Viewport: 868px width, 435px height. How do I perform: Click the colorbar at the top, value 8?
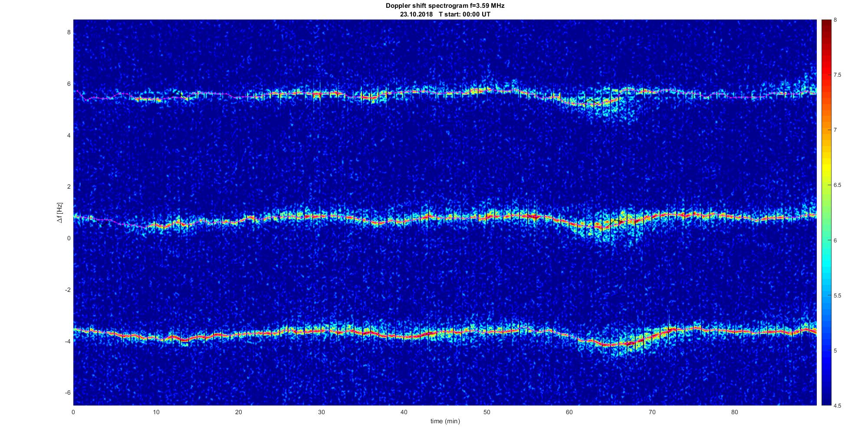826,21
